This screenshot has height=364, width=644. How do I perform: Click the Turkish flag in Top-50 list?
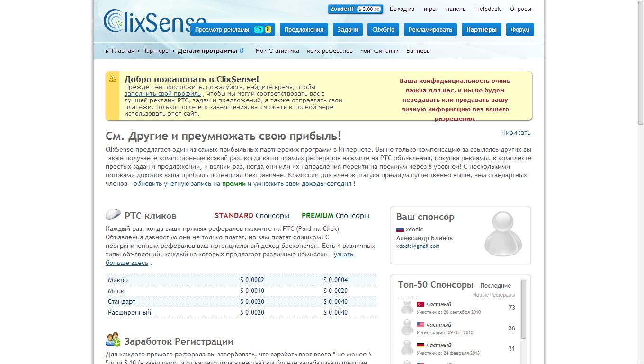(420, 304)
